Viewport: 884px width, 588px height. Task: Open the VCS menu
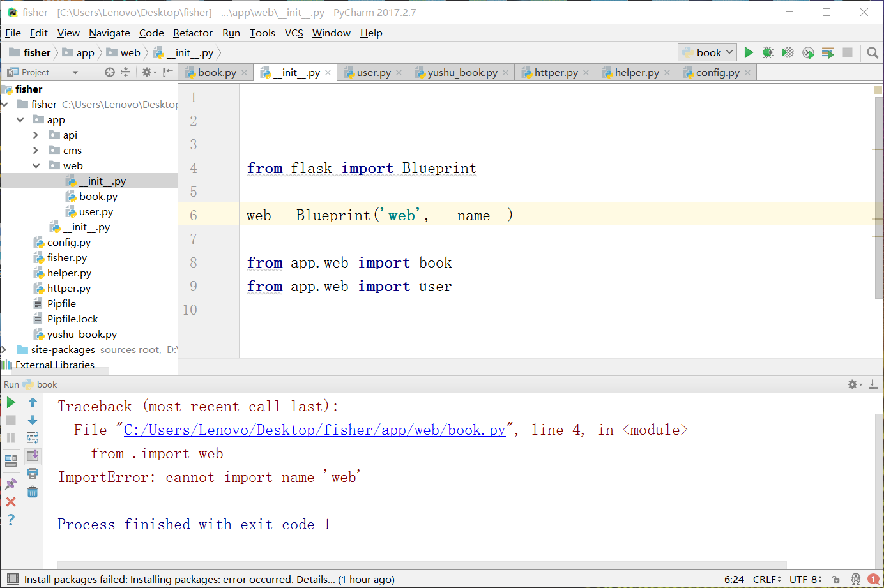(x=294, y=33)
